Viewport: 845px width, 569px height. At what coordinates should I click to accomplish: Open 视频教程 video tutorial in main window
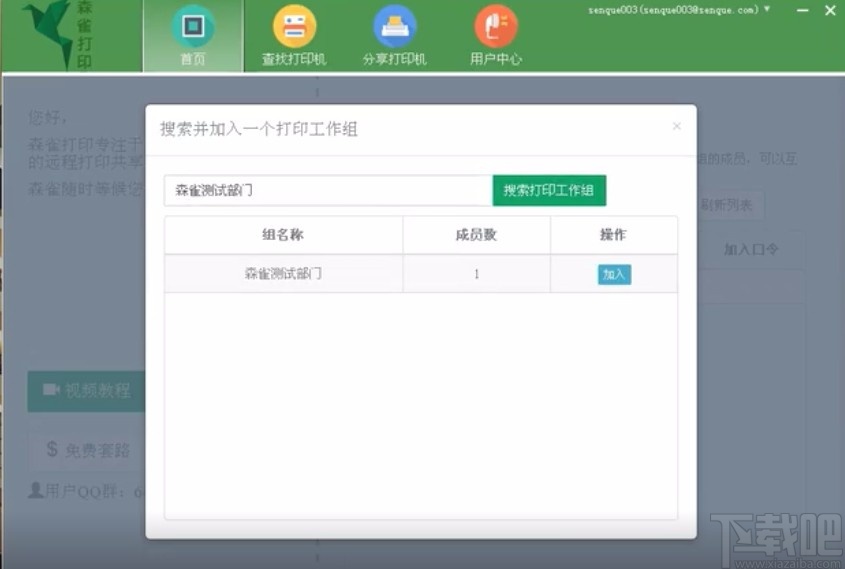(x=86, y=391)
